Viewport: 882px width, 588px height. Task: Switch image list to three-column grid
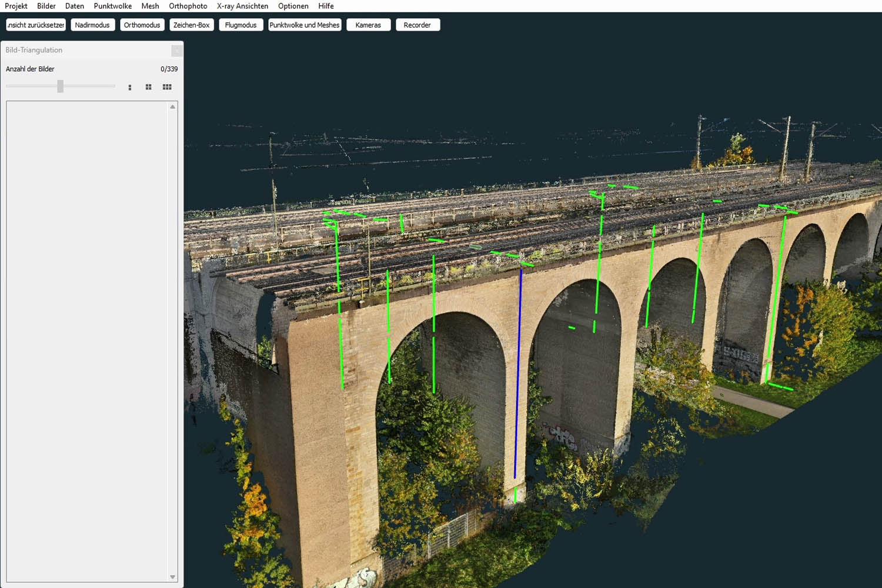coord(167,87)
